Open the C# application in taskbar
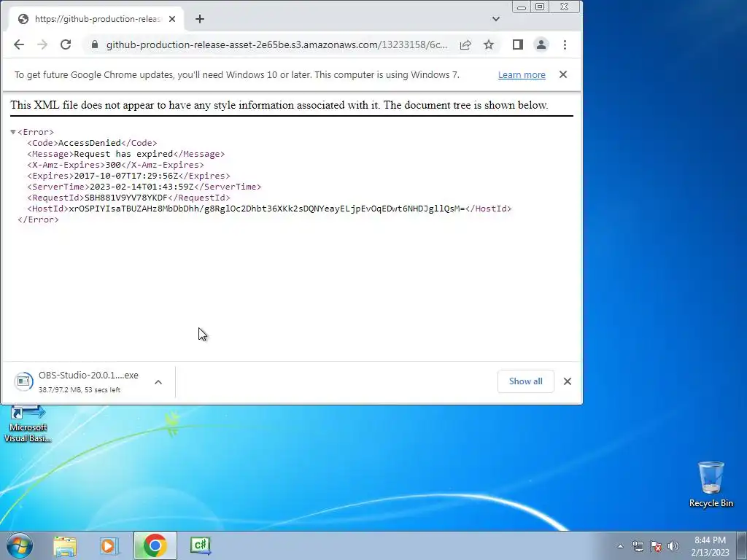Image resolution: width=747 pixels, height=560 pixels. pos(200,545)
